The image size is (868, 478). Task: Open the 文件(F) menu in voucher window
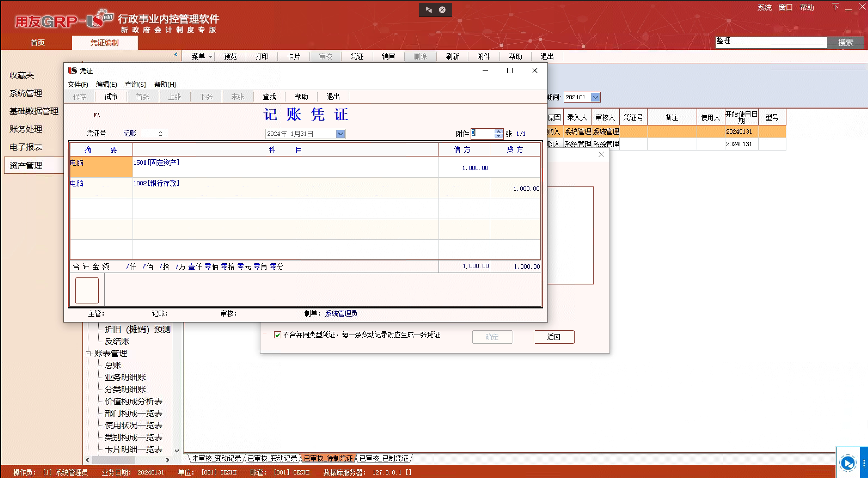point(78,84)
